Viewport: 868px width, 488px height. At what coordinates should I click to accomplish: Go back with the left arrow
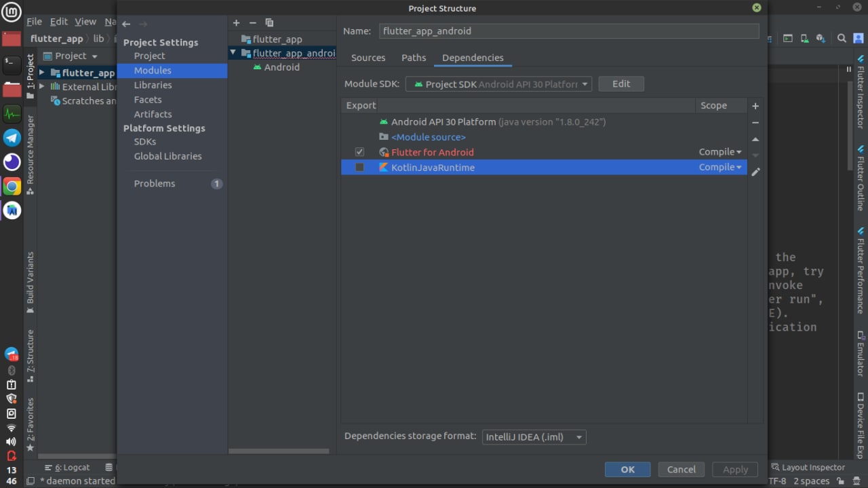coord(126,24)
